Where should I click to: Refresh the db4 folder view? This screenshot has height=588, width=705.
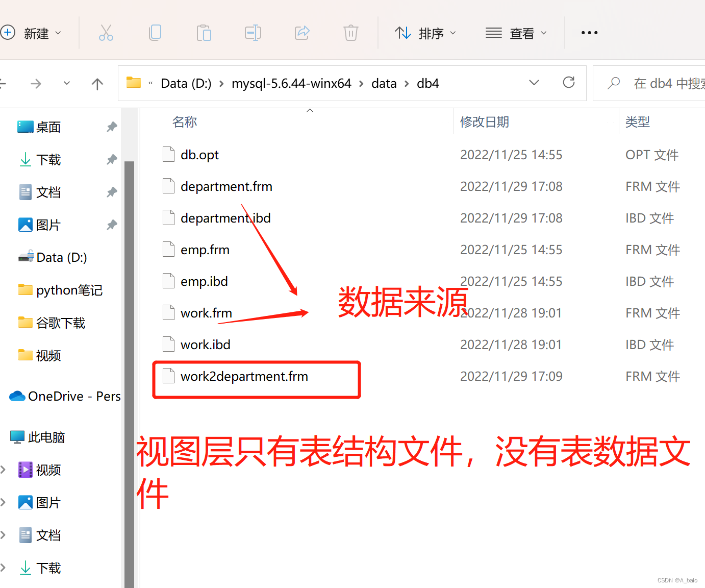[569, 82]
